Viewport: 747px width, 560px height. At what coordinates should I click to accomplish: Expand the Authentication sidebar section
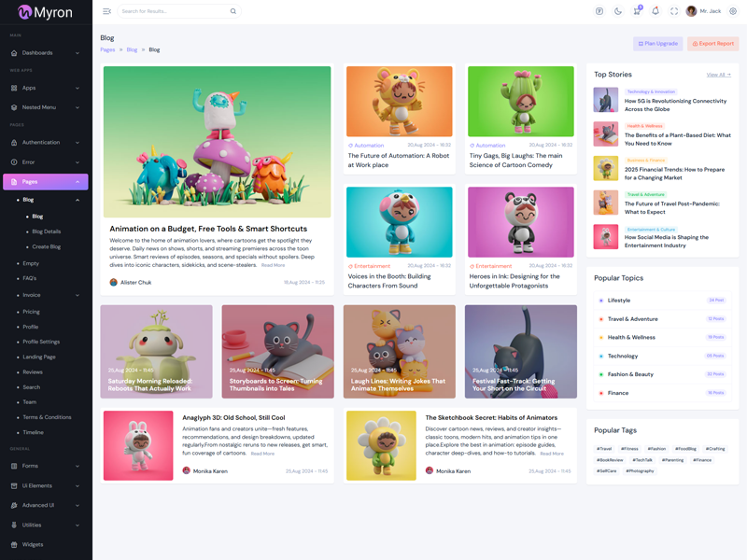[x=45, y=143]
